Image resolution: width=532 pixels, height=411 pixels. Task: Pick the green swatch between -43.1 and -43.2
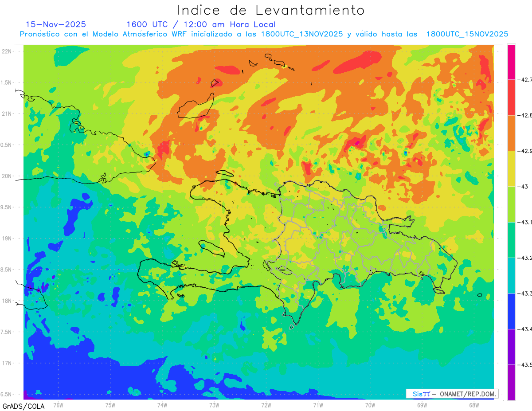click(511, 240)
